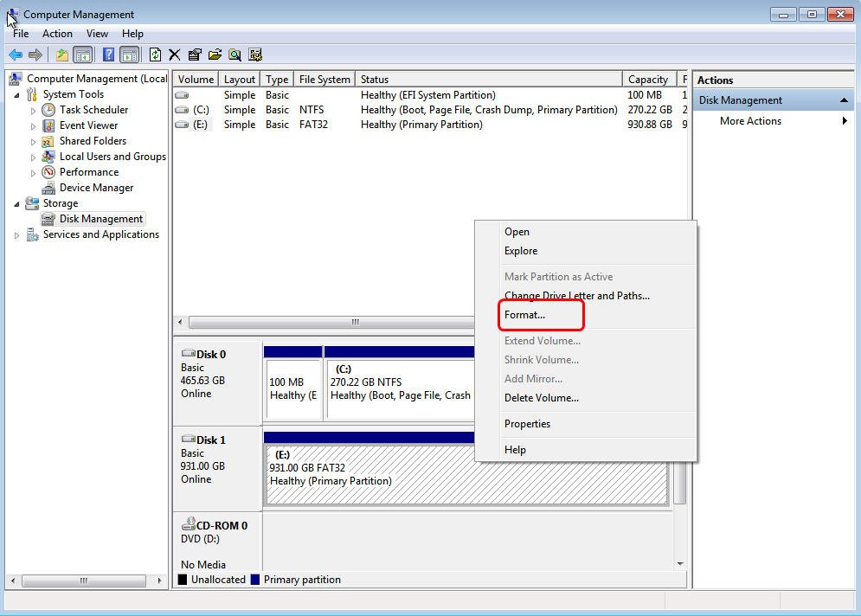Toggle the Show/Hide Action Pane icon
The image size is (861, 616).
coord(129,54)
